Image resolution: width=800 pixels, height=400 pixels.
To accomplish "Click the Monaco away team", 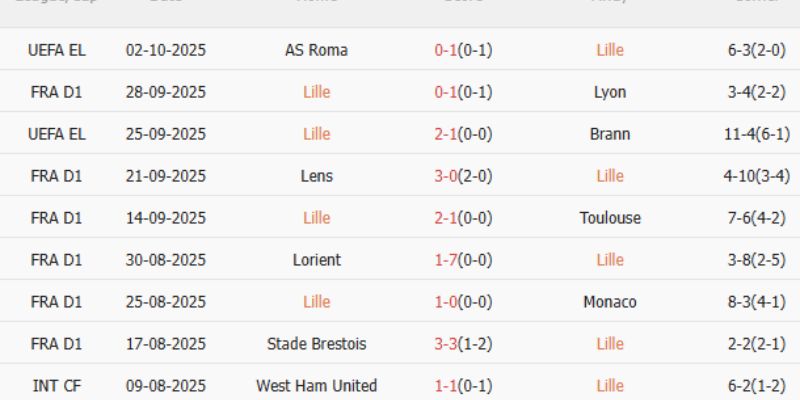I will pos(609,302).
